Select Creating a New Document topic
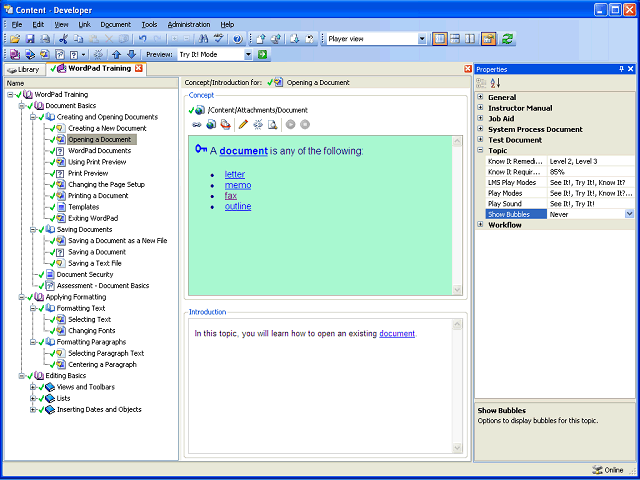 (x=107, y=128)
